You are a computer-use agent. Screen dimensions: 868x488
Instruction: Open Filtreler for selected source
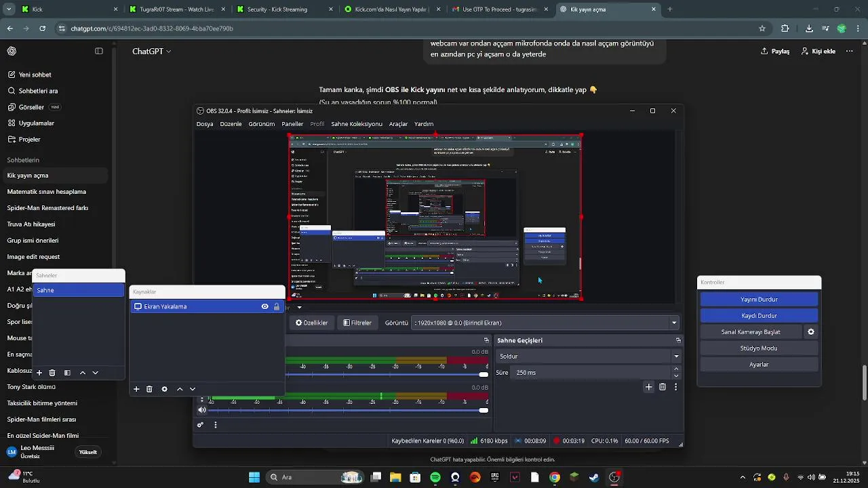click(357, 323)
